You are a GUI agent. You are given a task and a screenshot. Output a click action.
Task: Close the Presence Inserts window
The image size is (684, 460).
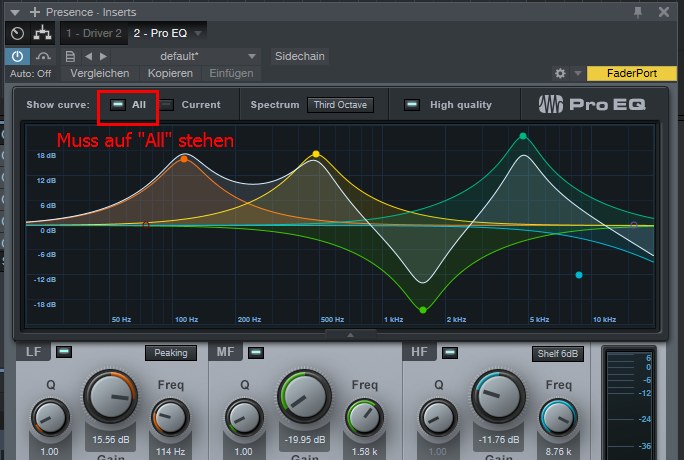point(664,12)
